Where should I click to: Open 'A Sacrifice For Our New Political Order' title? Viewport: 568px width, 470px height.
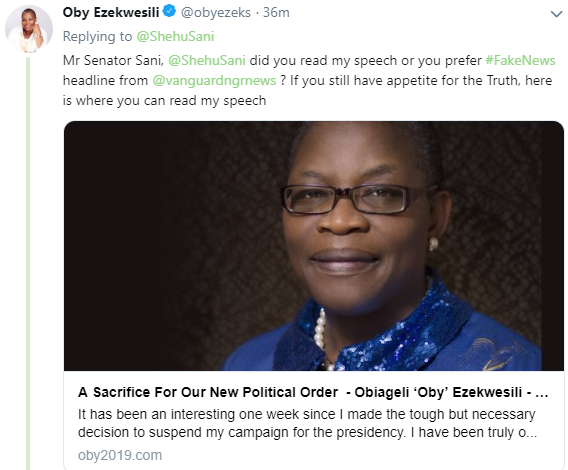pyautogui.click(x=208, y=392)
